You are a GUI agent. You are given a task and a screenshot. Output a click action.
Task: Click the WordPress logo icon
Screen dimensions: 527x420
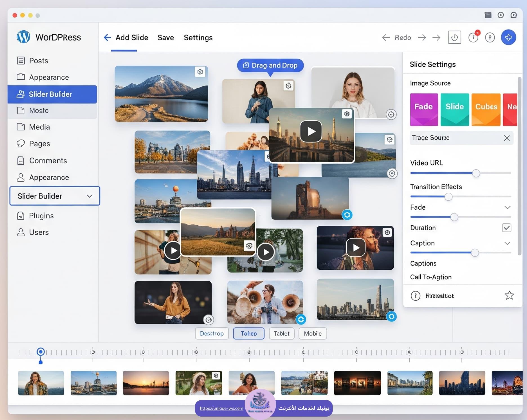click(23, 37)
